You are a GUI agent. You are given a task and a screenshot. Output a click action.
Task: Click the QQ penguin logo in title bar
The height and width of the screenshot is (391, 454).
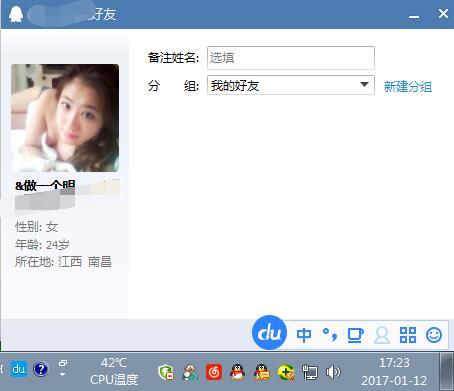pos(16,15)
